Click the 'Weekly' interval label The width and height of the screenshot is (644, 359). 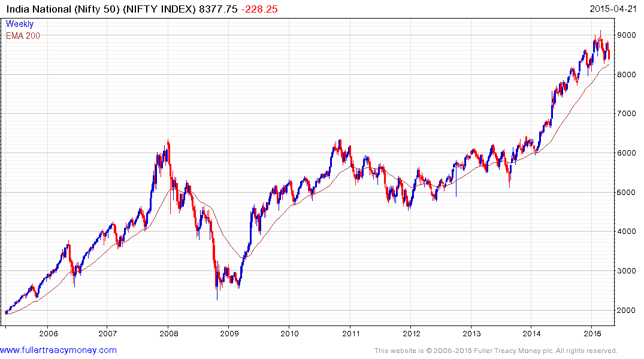pyautogui.click(x=19, y=24)
